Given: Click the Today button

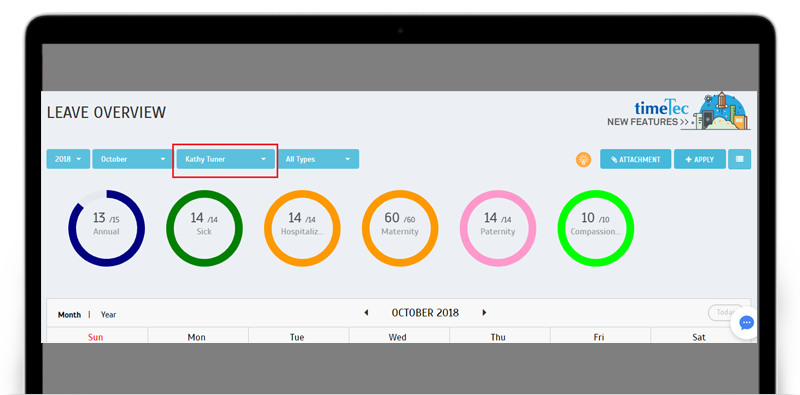Looking at the screenshot, I should (x=724, y=312).
